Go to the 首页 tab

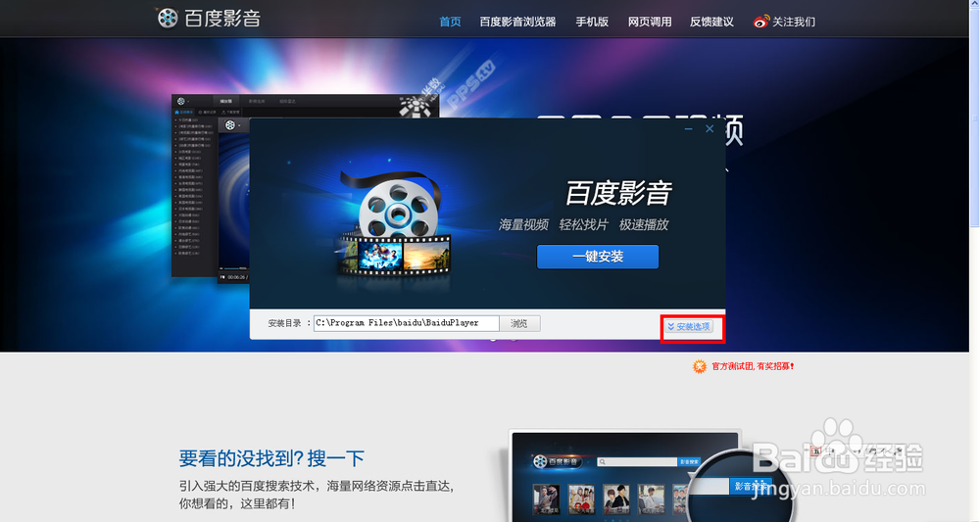tap(450, 22)
